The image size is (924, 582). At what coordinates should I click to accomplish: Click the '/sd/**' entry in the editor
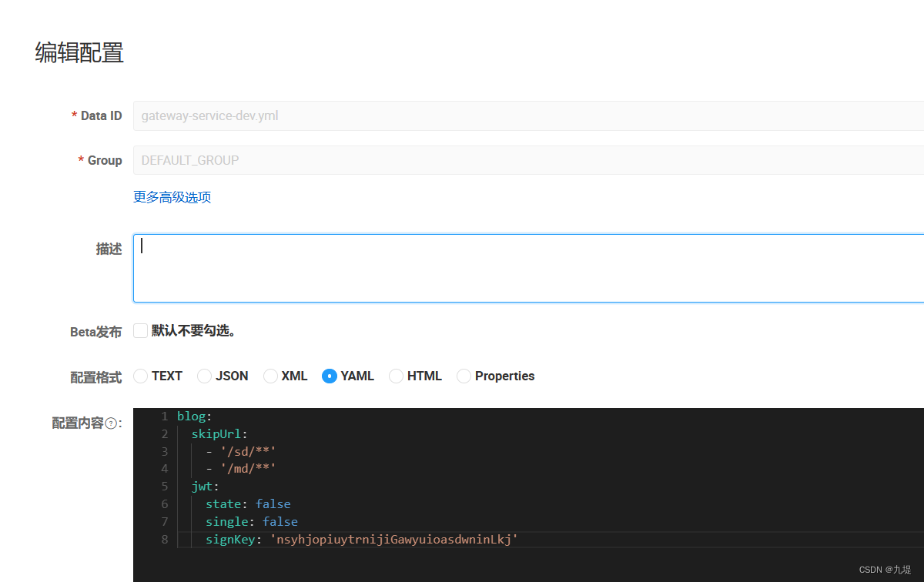(247, 451)
